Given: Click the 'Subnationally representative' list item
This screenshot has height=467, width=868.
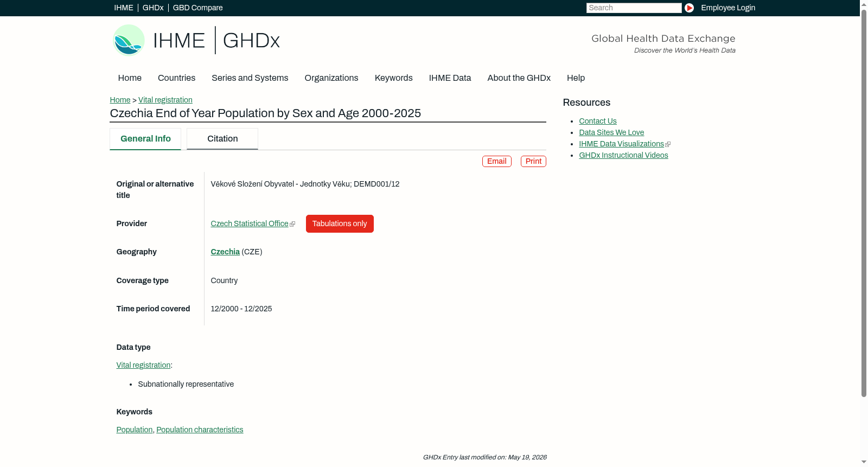Looking at the screenshot, I should pos(186,384).
